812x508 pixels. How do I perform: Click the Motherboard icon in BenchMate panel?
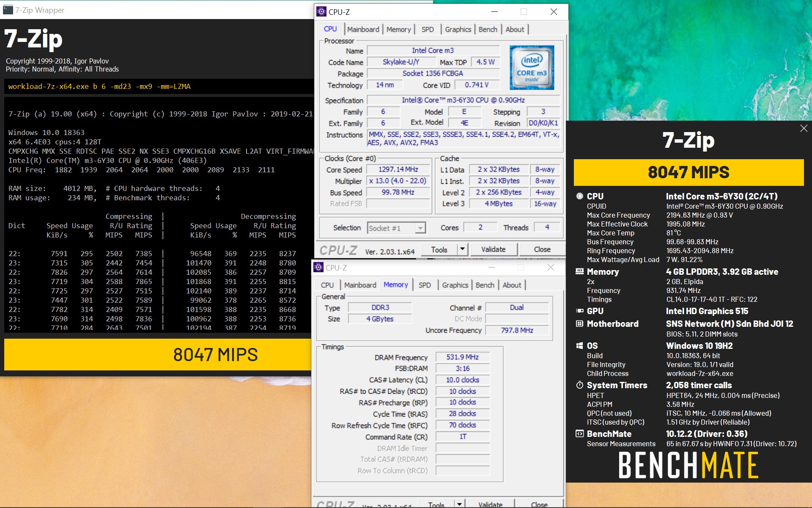(579, 323)
